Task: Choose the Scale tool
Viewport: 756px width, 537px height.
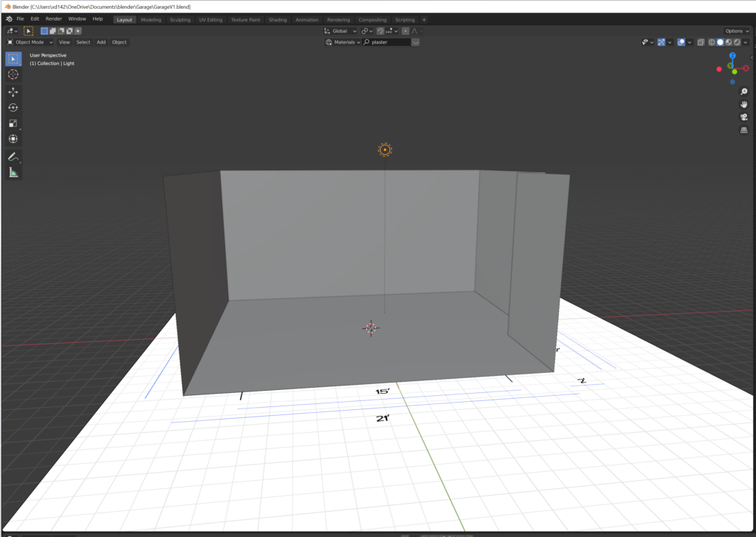Action: [13, 123]
